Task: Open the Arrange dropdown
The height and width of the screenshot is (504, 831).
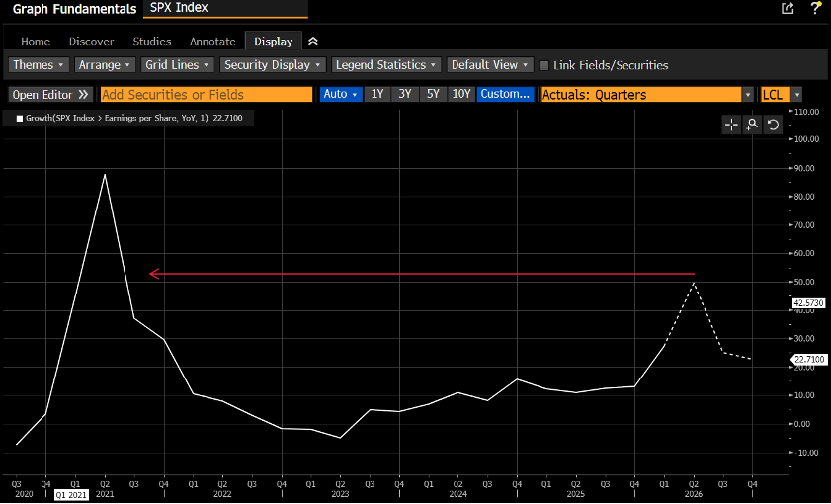Action: (x=105, y=65)
